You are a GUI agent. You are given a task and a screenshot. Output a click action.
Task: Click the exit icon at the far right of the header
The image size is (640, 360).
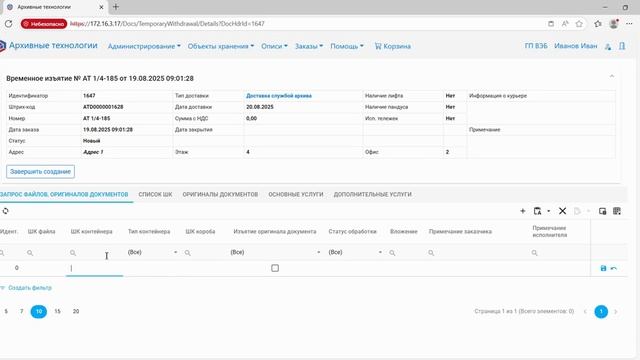coord(622,46)
